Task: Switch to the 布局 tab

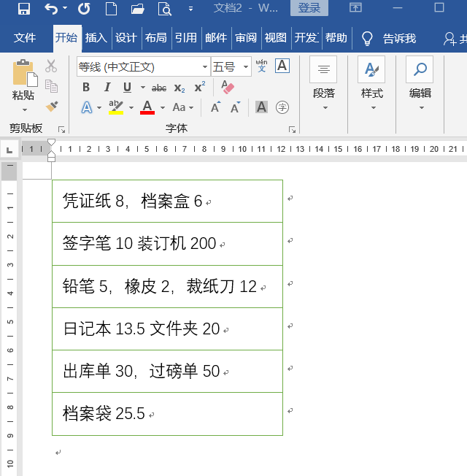Action: point(156,38)
